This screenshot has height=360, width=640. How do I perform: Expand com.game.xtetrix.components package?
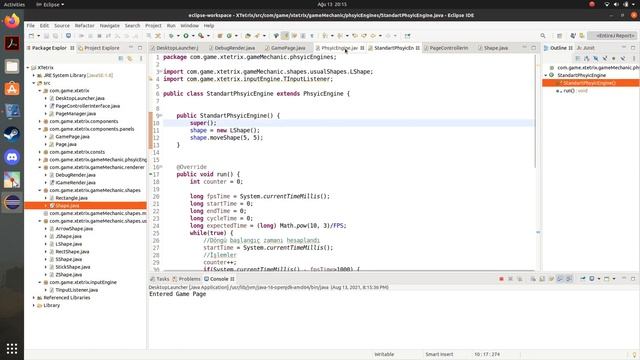(x=40, y=121)
